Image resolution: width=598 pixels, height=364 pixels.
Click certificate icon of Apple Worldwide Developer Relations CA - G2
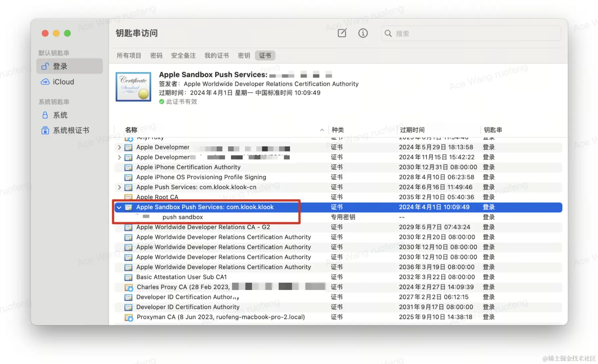[x=128, y=227]
